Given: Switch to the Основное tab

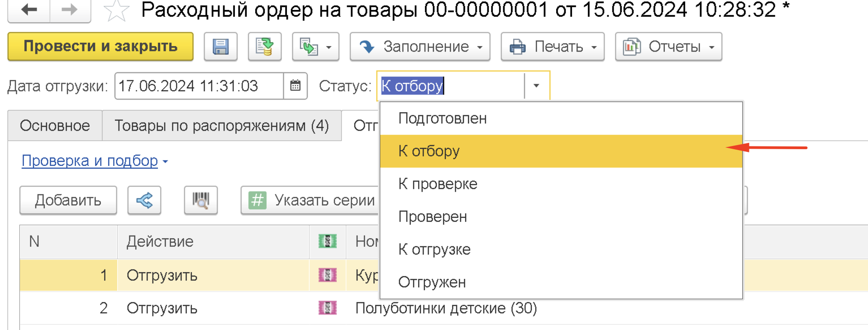Looking at the screenshot, I should coord(55,126).
